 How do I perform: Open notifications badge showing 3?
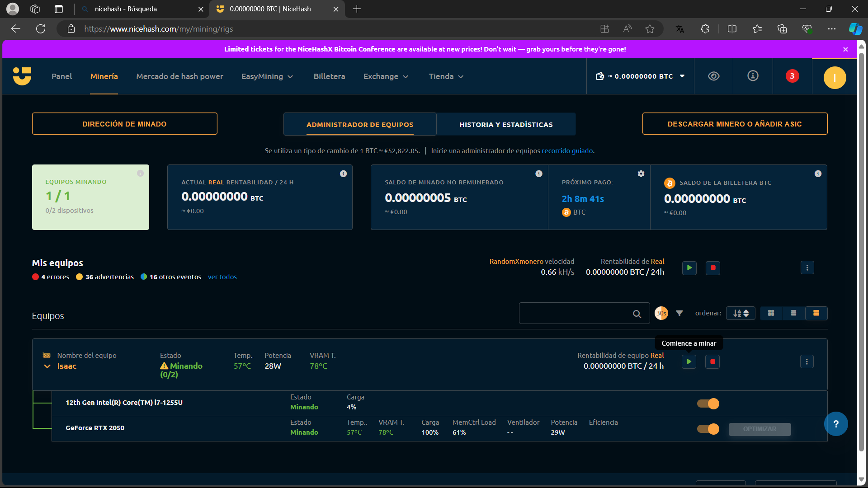pyautogui.click(x=792, y=76)
